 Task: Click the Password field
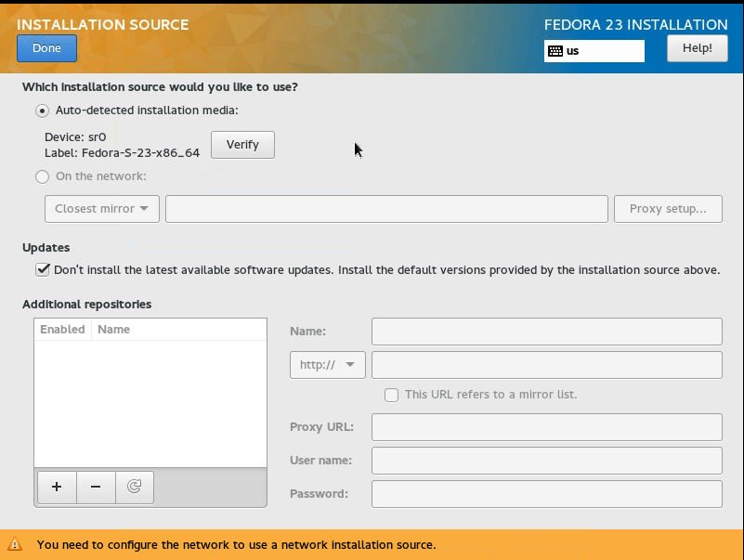(x=546, y=494)
